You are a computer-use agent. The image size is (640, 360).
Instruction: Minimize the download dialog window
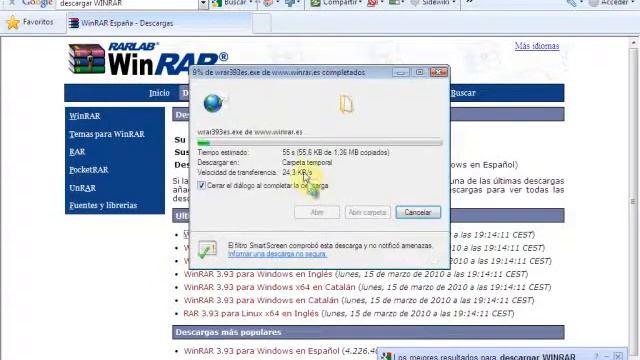click(x=400, y=72)
